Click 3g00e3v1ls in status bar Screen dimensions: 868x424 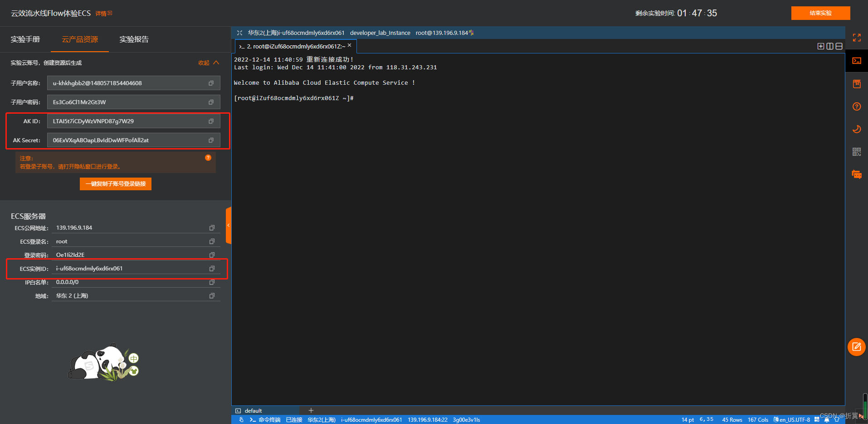pyautogui.click(x=466, y=420)
